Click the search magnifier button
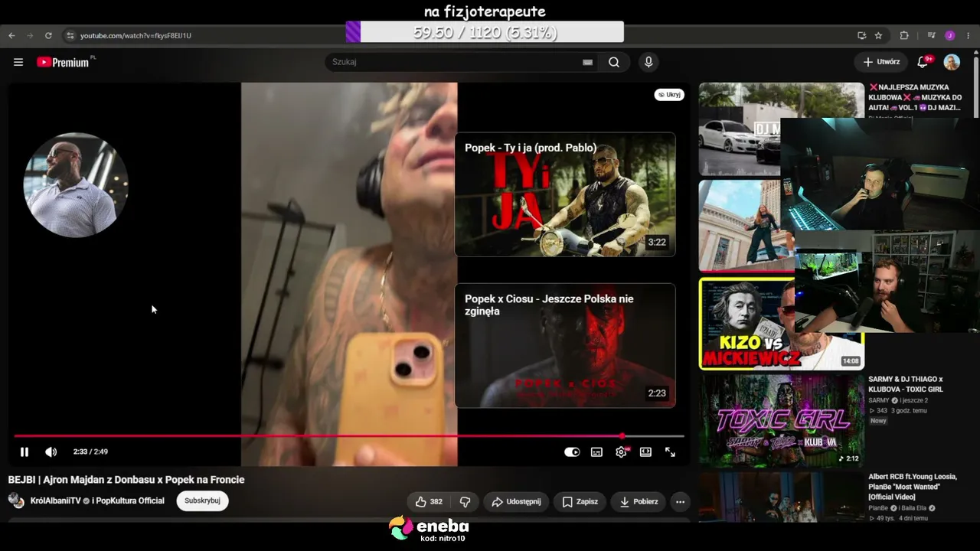The width and height of the screenshot is (980, 551). (x=614, y=62)
